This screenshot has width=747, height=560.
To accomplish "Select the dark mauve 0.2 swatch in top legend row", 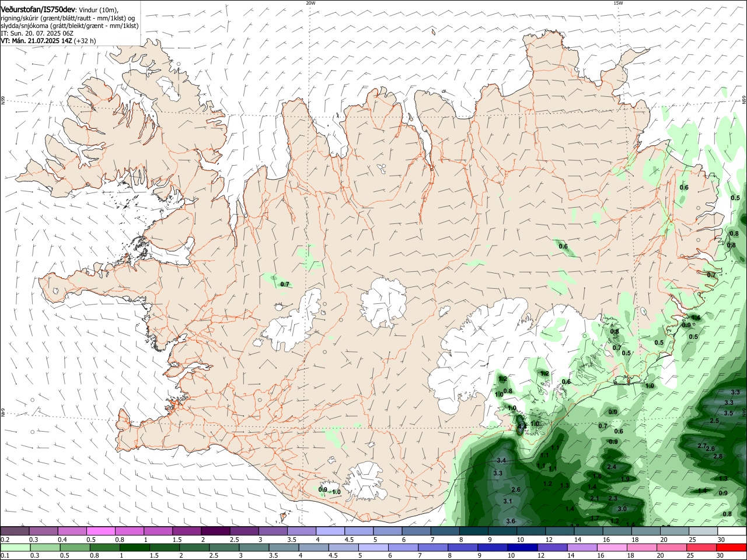I will (x=15, y=531).
